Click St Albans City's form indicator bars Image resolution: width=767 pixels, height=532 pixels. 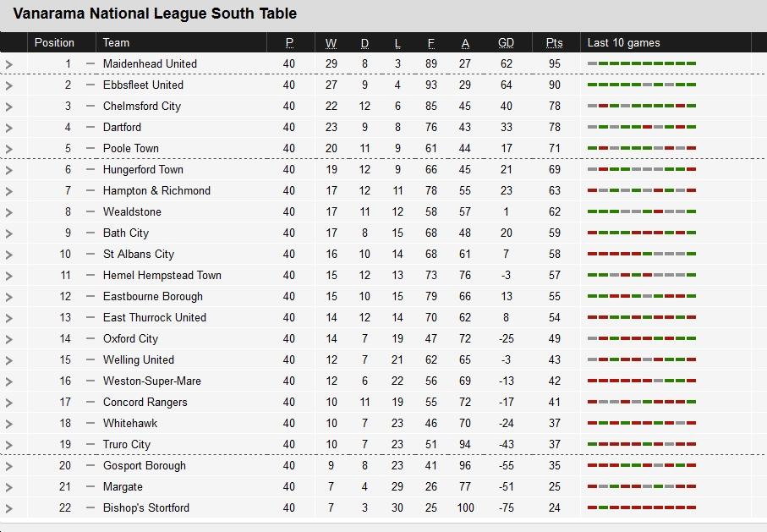641,254
